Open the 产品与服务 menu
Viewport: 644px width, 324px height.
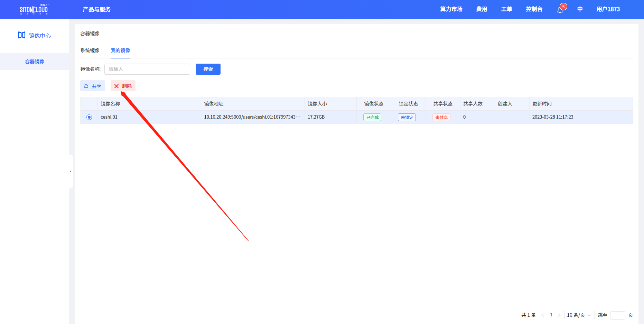97,9
